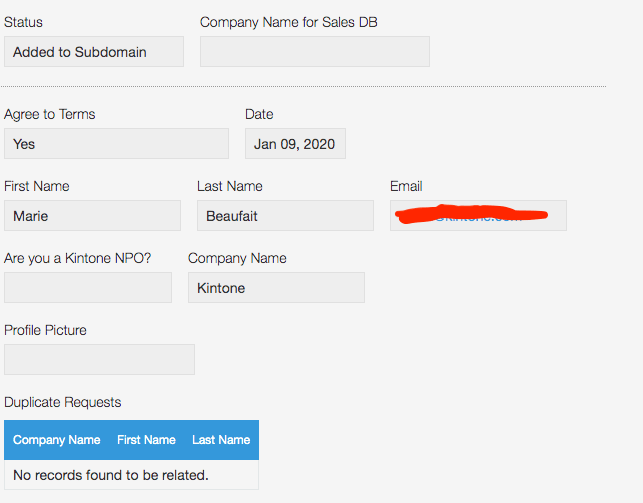The width and height of the screenshot is (643, 503).
Task: Select the Last Name field containing Beaufait
Action: (285, 216)
